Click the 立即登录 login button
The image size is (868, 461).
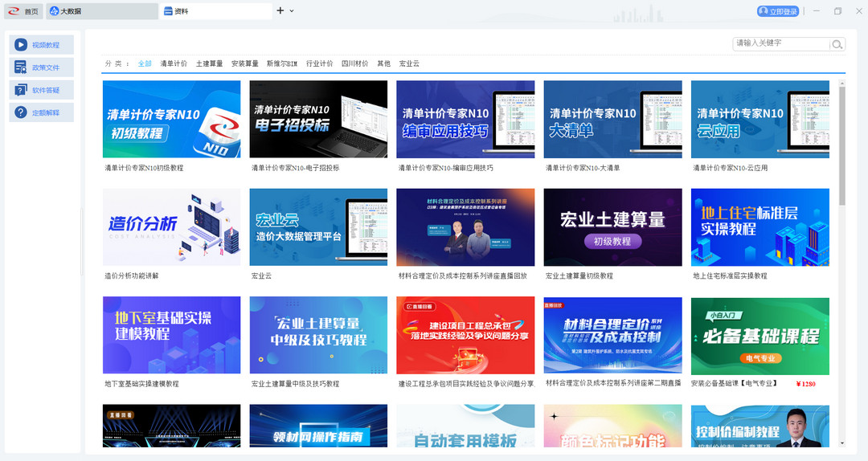coord(778,11)
